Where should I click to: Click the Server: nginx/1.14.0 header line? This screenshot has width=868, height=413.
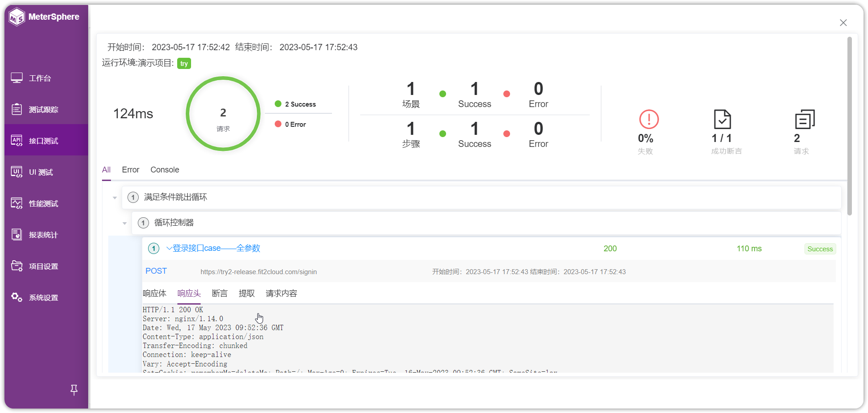point(183,319)
